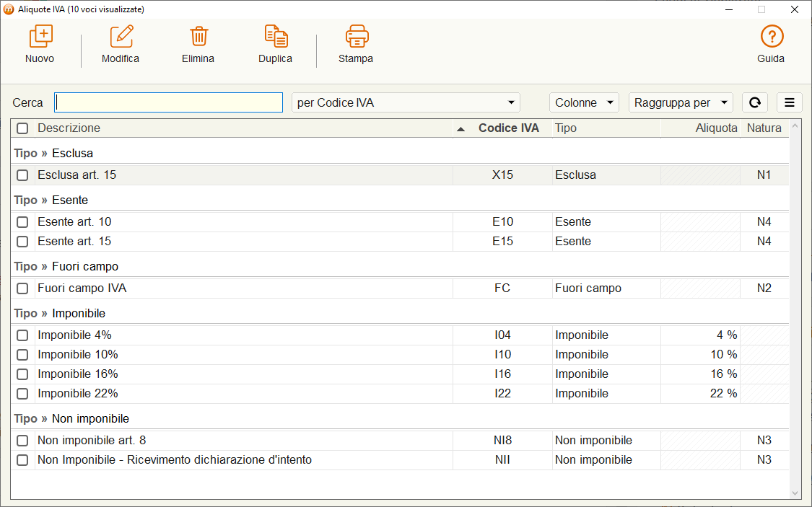Open the Colonne dropdown
The height and width of the screenshot is (507, 812).
tap(584, 102)
